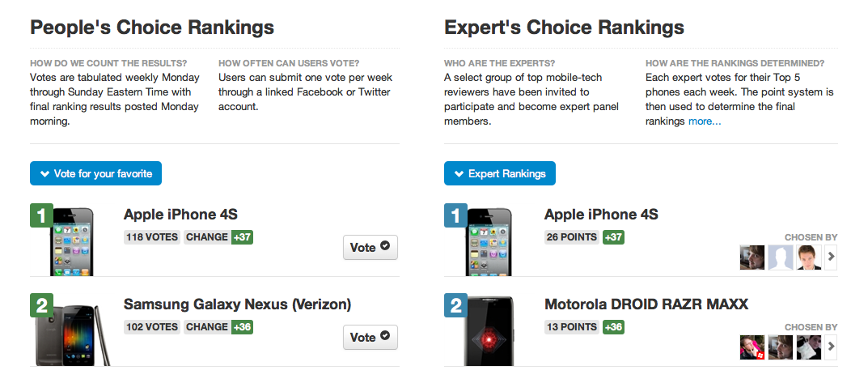
Task: Vote for Samsung Galaxy Nexus (Verizon)
Action: click(x=370, y=337)
